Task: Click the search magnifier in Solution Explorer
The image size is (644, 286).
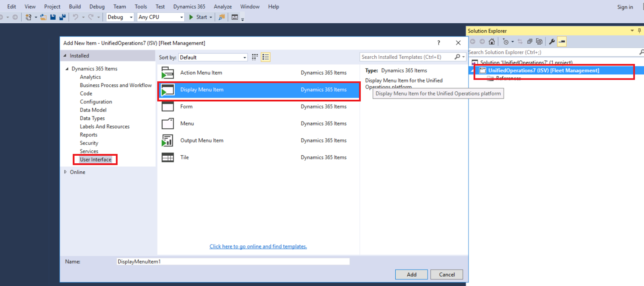Action: coord(641,52)
